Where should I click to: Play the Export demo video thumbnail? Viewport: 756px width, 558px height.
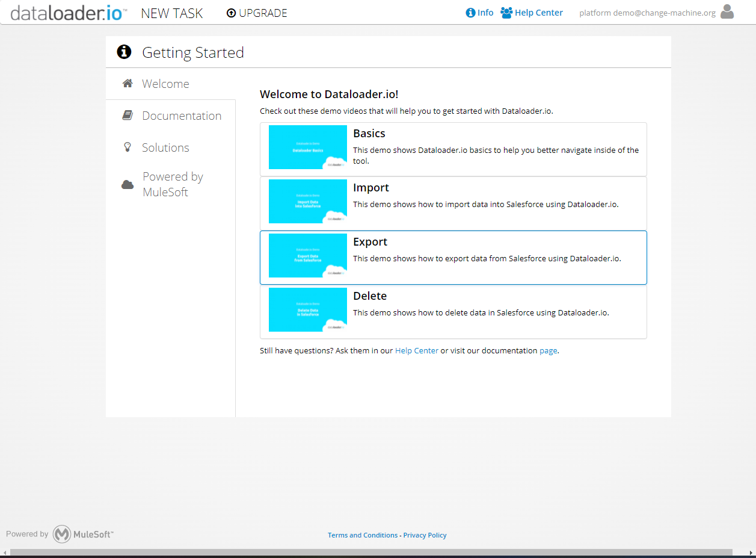pyautogui.click(x=308, y=255)
